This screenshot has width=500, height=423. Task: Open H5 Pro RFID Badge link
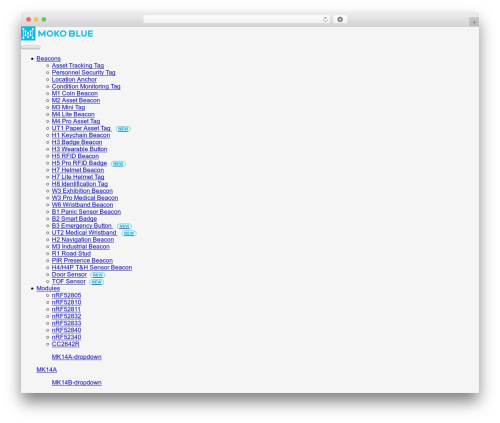pos(80,163)
